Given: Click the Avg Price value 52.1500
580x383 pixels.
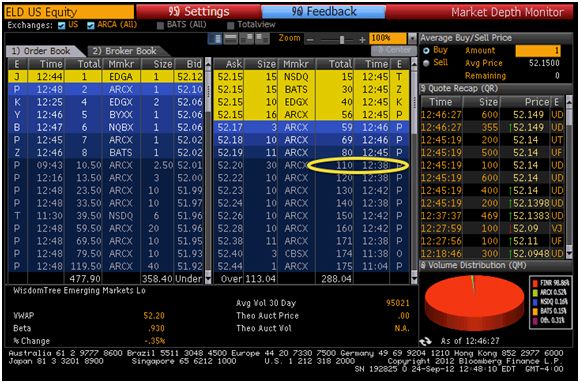Looking at the screenshot, I should [x=544, y=63].
